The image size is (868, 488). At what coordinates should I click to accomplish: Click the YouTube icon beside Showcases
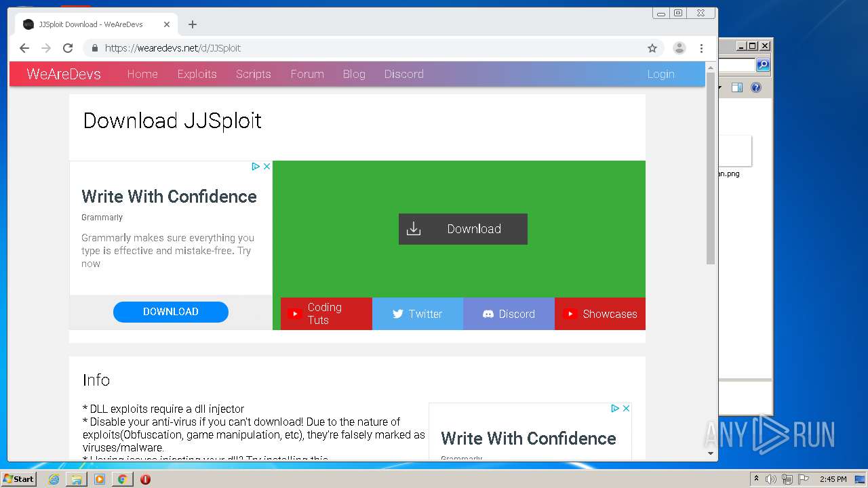point(570,314)
